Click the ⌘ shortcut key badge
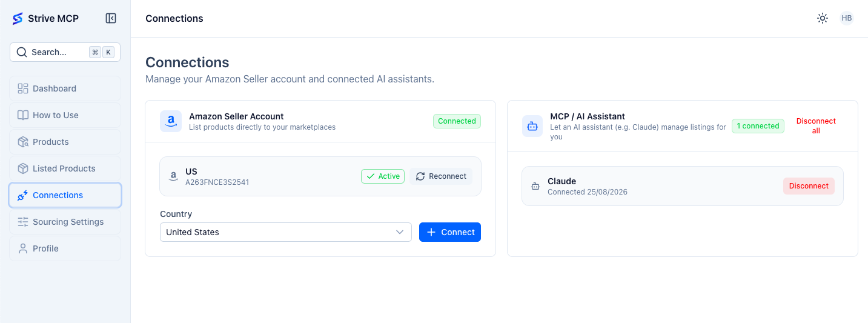The image size is (868, 323). pos(95,52)
